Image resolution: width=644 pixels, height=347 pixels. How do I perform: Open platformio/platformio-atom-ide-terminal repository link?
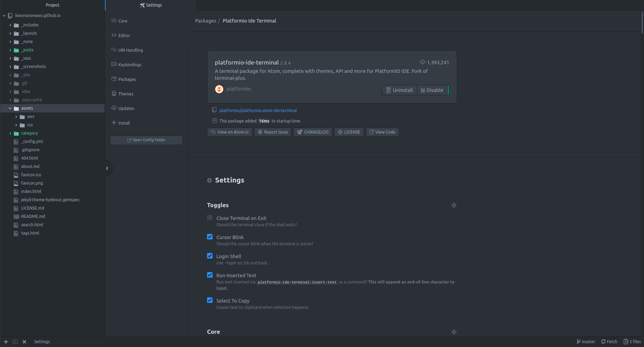click(x=258, y=111)
